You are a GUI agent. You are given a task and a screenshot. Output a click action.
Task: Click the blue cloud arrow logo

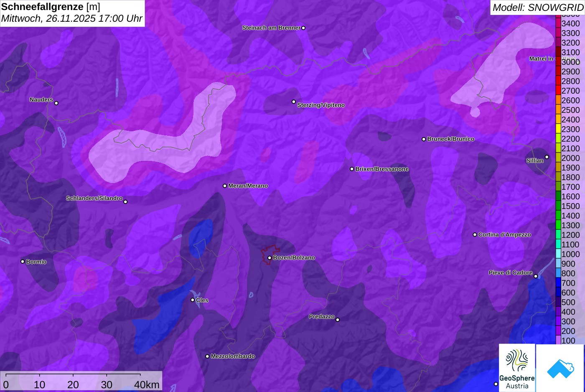point(560,368)
